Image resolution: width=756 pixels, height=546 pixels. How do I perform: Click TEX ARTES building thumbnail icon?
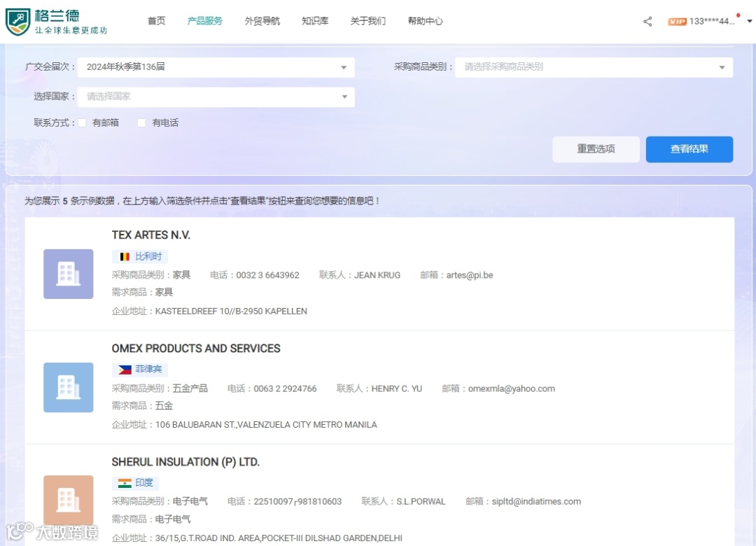coord(69,274)
